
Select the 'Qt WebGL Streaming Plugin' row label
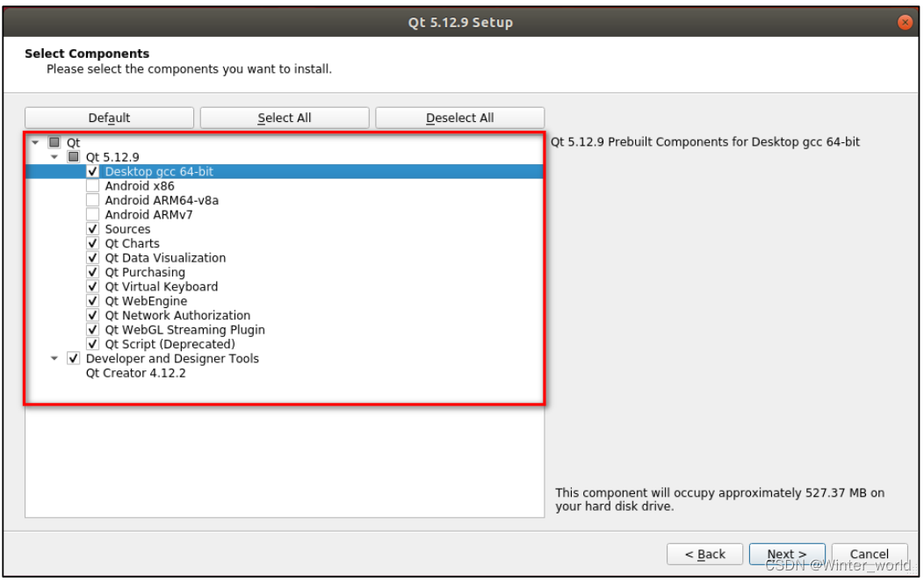pyautogui.click(x=185, y=330)
